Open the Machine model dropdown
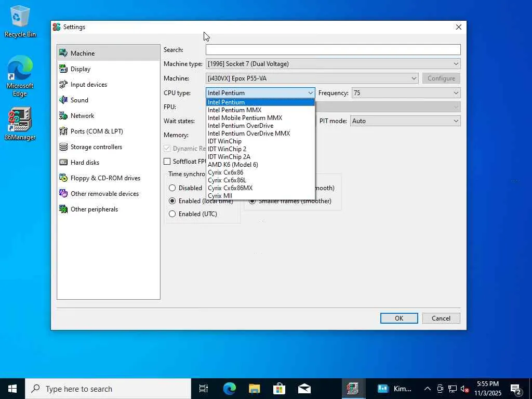This screenshot has height=399, width=532. click(312, 78)
